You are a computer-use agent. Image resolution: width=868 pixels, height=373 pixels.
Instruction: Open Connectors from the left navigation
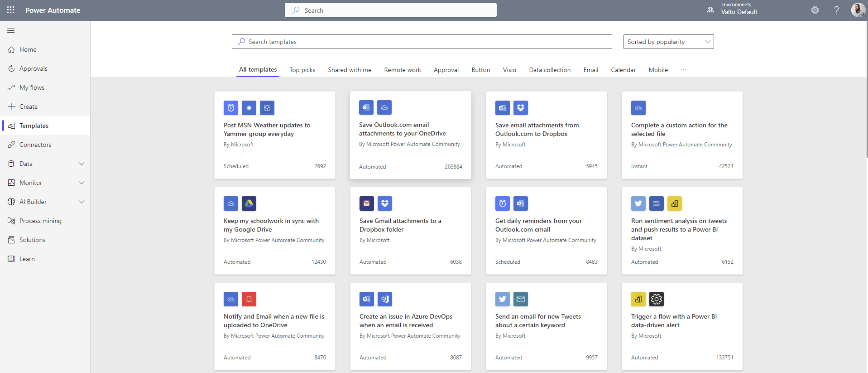(x=35, y=145)
